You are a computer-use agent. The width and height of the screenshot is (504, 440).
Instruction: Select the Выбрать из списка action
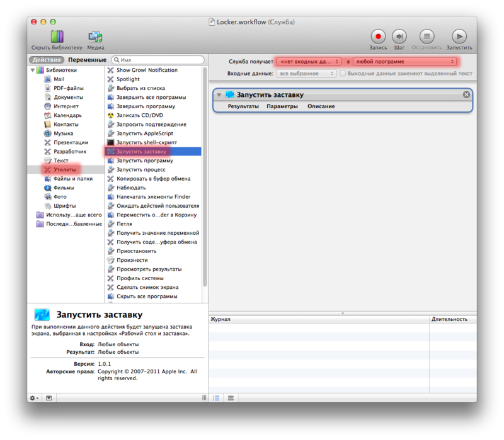point(140,88)
